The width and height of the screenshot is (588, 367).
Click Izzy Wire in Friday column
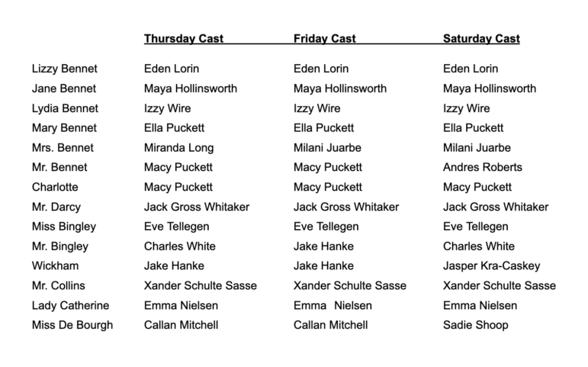[x=316, y=108]
